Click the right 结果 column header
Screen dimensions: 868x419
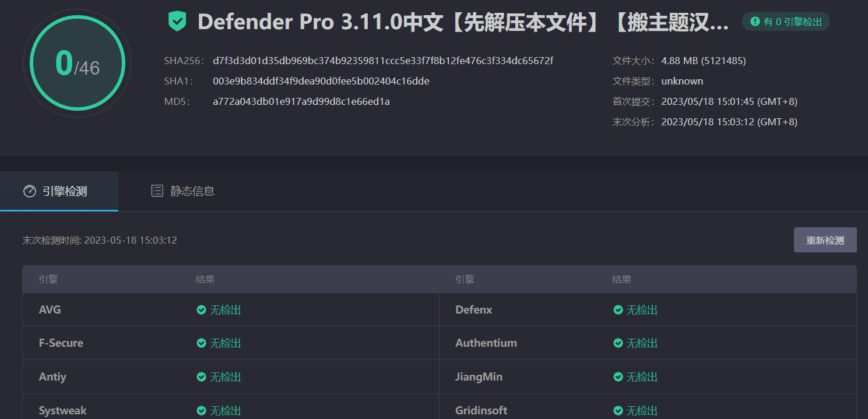(621, 279)
